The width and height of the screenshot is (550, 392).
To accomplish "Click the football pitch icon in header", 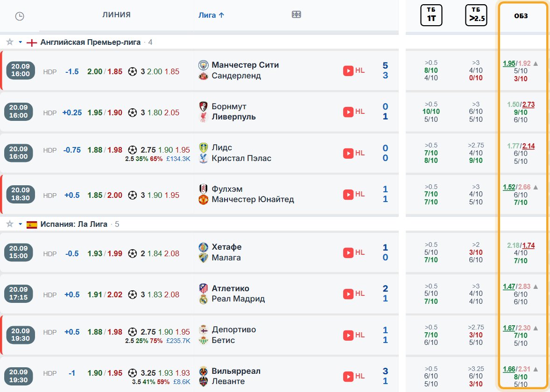I will coord(296,14).
